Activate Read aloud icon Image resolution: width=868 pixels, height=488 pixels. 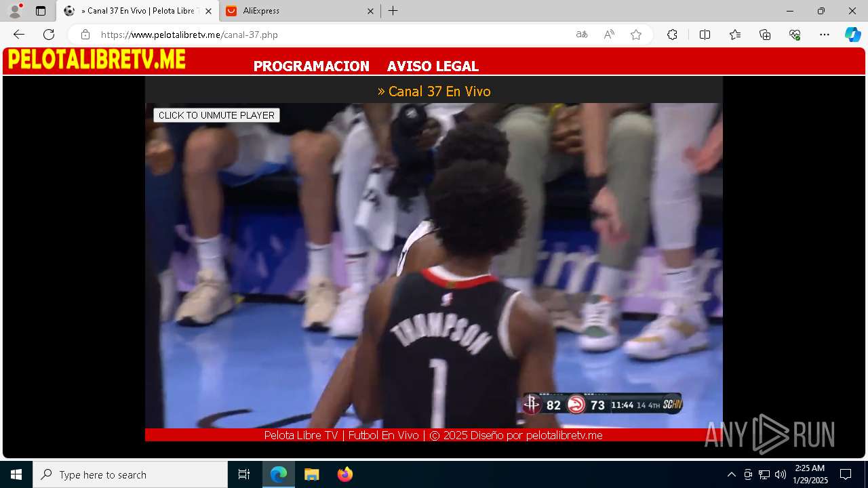(609, 35)
